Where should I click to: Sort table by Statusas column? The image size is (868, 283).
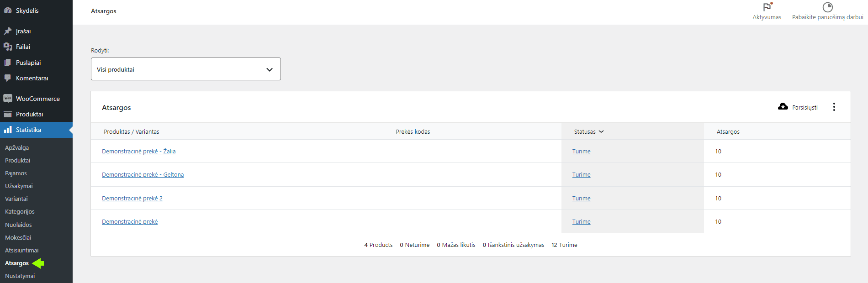point(588,131)
